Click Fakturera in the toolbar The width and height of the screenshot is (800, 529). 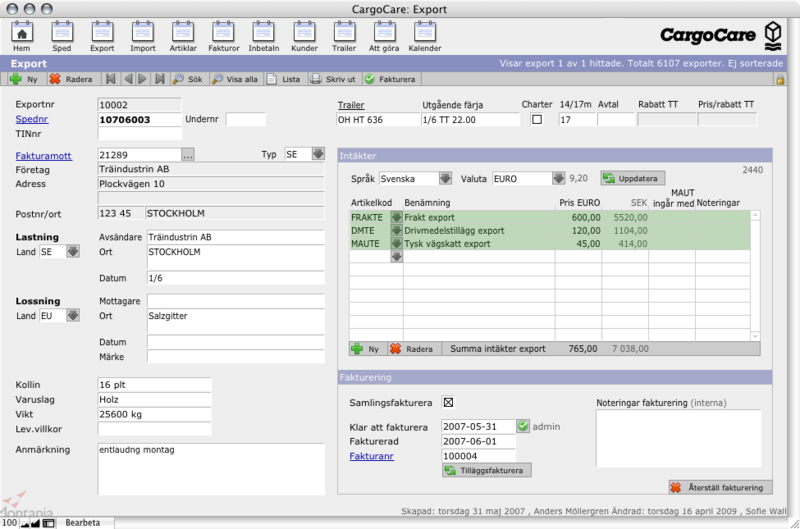point(391,79)
